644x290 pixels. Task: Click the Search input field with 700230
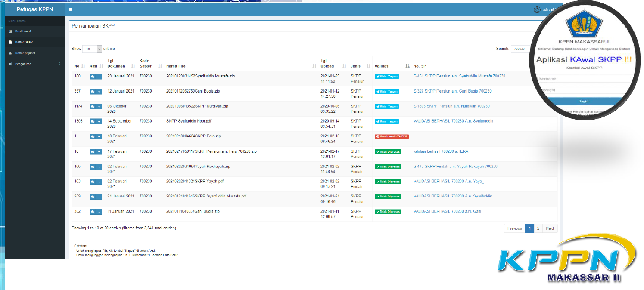tap(522, 49)
